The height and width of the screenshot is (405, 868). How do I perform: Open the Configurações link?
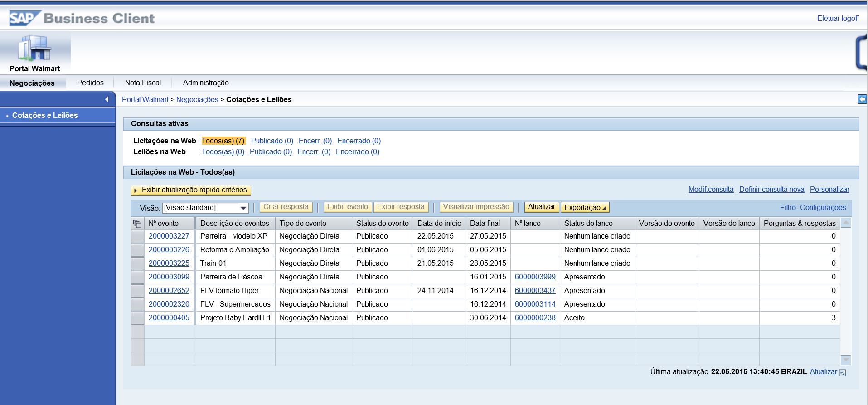tap(823, 207)
